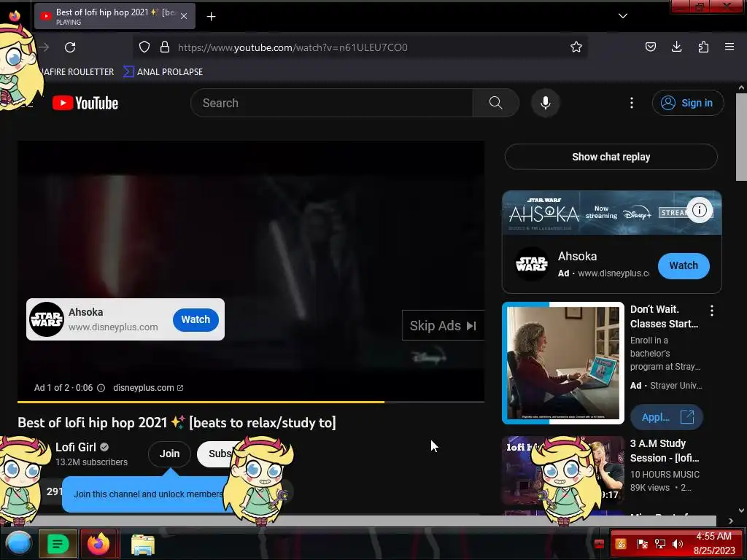Click the www.disneyplus.com text in the overlay
The image size is (747, 560).
113,327
